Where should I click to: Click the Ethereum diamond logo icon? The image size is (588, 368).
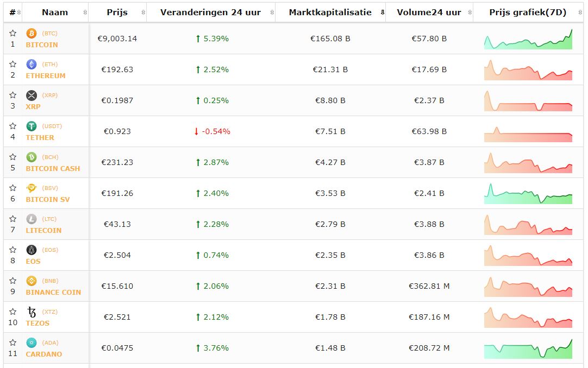32,64
